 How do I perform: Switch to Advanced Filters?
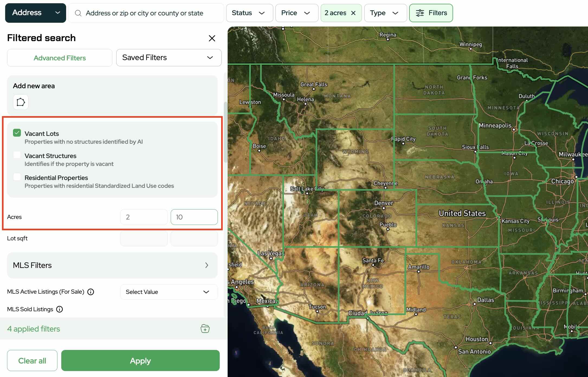[59, 58]
